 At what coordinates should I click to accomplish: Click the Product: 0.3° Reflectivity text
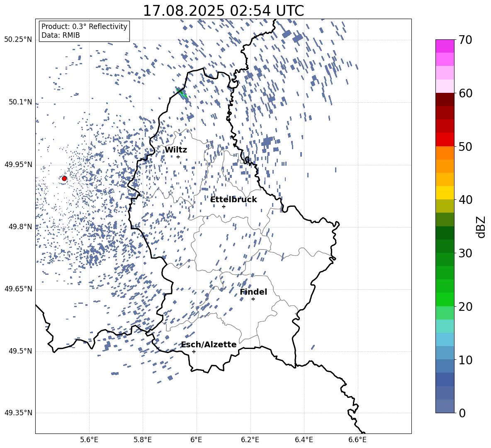84,27
